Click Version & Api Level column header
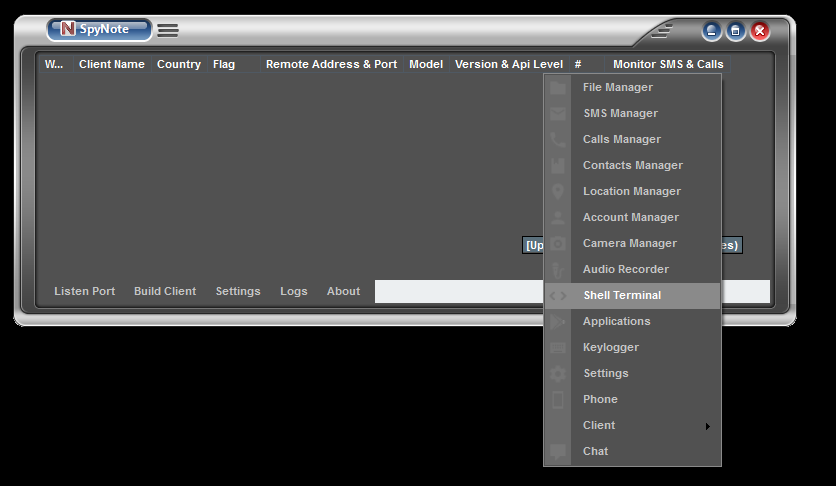The width and height of the screenshot is (836, 486). click(x=509, y=64)
